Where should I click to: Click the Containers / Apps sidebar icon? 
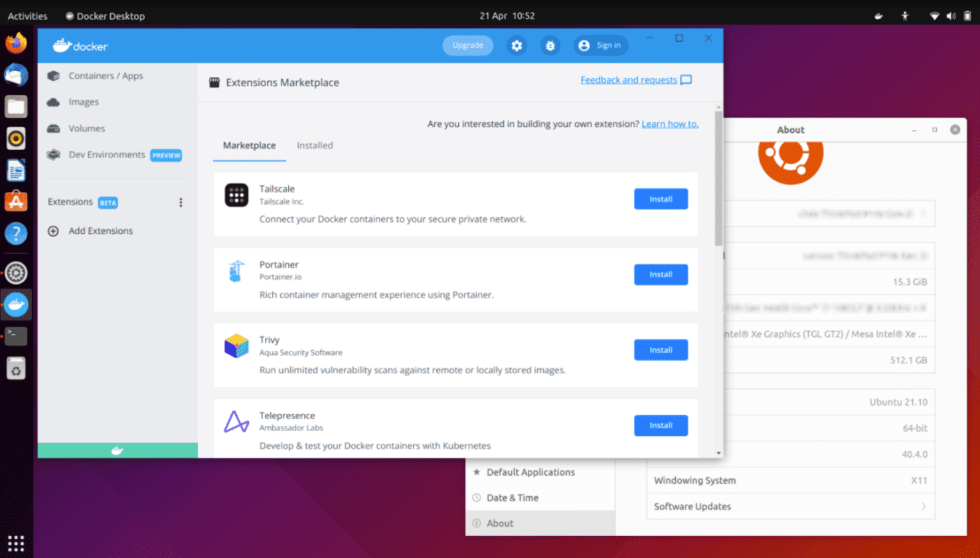(x=54, y=76)
